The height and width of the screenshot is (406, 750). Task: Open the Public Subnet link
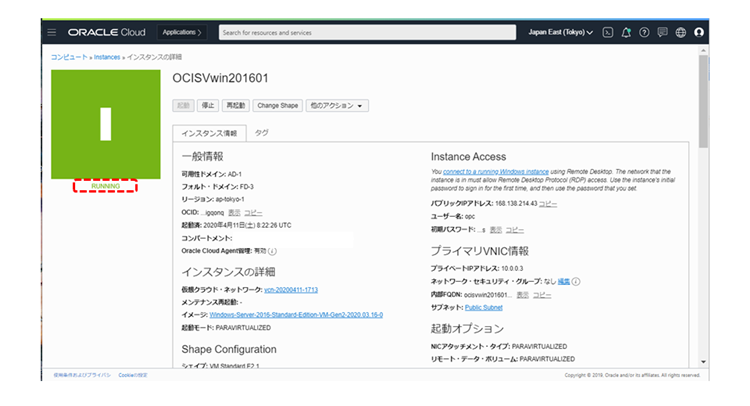click(484, 308)
